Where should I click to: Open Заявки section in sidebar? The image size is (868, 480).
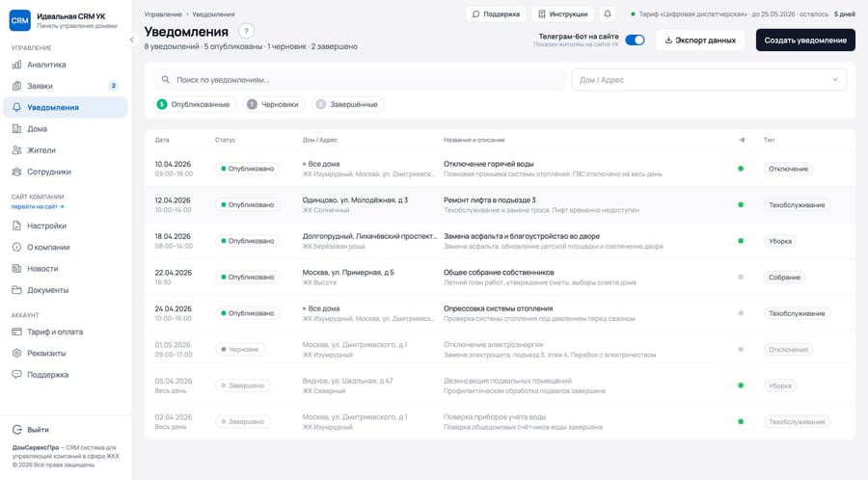tap(66, 86)
